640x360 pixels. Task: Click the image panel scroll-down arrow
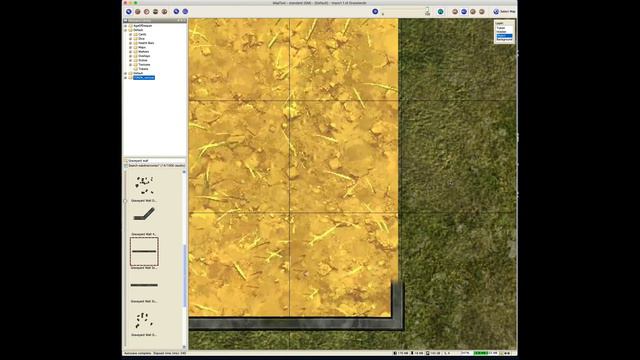[x=184, y=347]
